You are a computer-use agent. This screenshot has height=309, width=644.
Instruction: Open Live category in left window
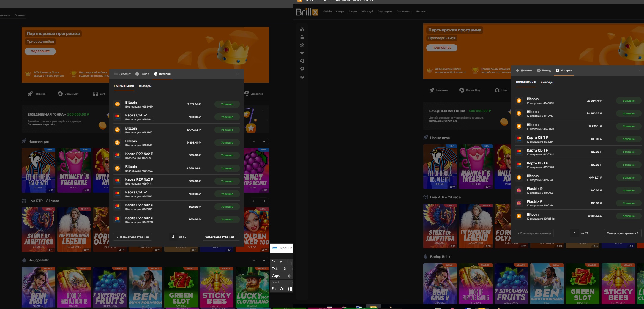pyautogui.click(x=99, y=94)
